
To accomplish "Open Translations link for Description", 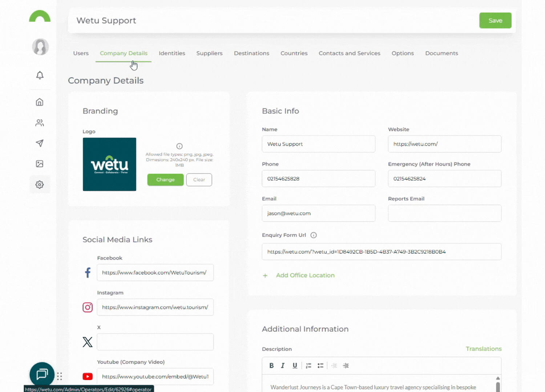I will [x=483, y=349].
